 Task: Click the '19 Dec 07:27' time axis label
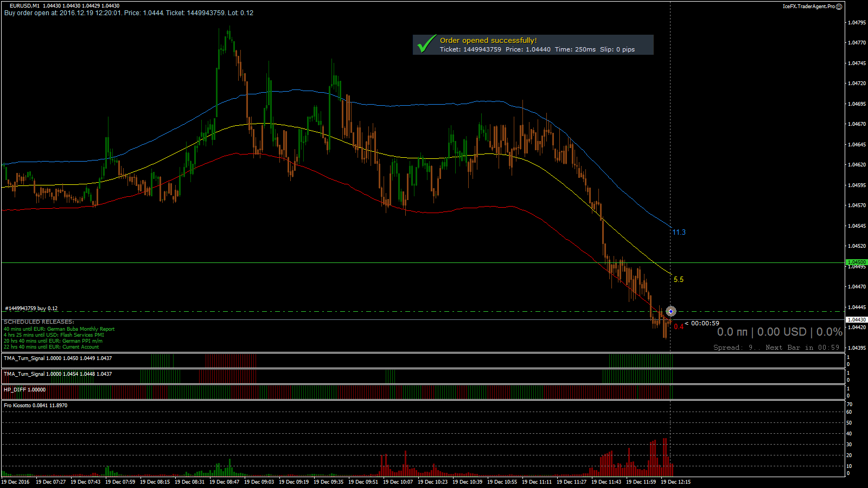pyautogui.click(x=50, y=482)
